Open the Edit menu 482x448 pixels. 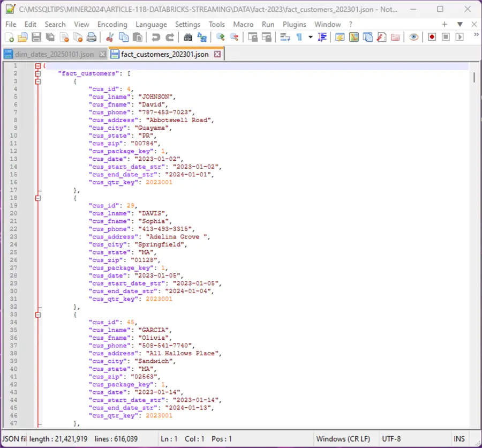(31, 24)
